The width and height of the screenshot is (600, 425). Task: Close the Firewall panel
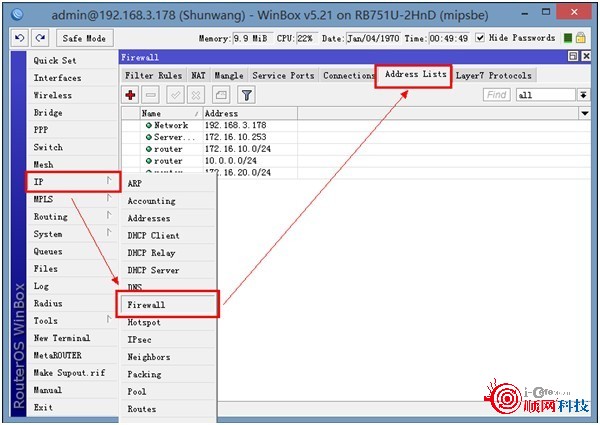click(x=586, y=57)
